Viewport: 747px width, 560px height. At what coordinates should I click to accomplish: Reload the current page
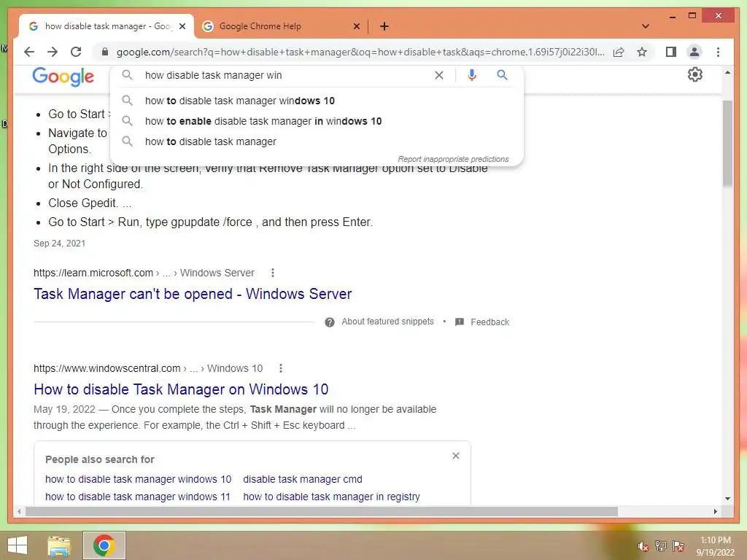coord(76,52)
